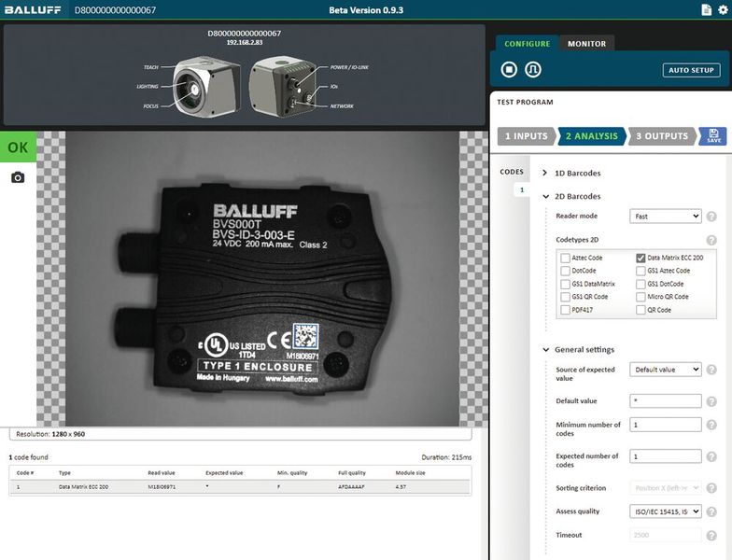Open the Assess quality dropdown
The height and width of the screenshot is (560, 732).
(665, 511)
